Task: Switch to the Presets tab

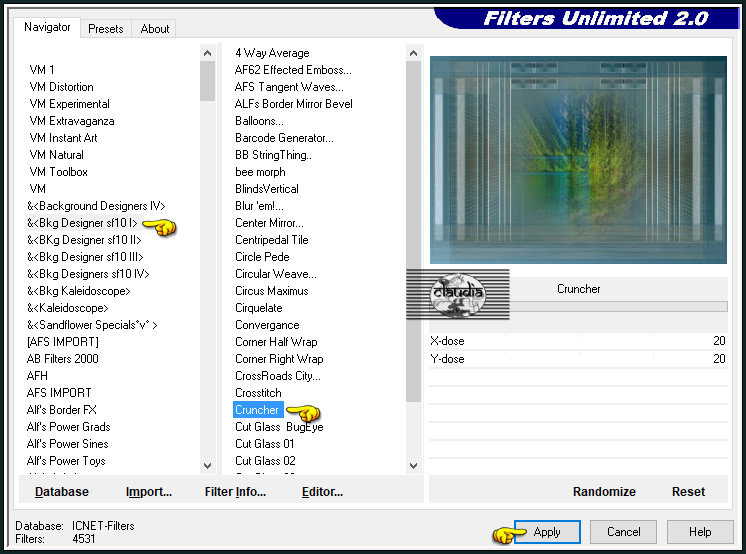Action: click(106, 29)
